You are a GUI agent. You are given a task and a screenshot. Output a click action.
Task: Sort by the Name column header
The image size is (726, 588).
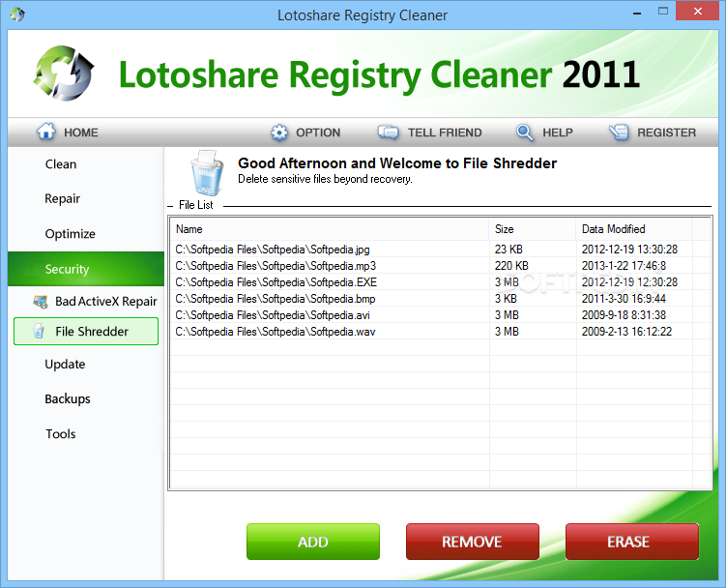[330, 229]
